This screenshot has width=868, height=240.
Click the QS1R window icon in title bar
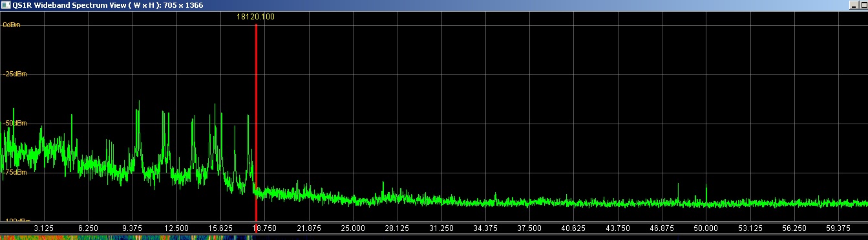(6, 5)
